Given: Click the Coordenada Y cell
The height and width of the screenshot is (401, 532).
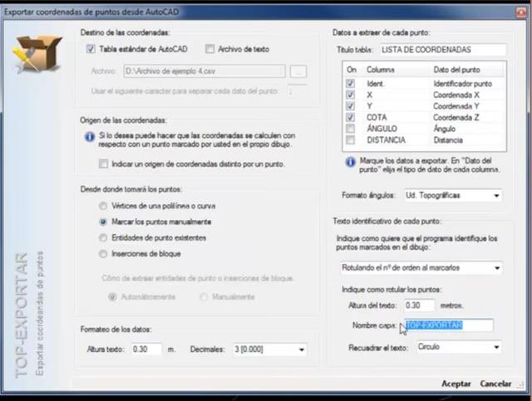Looking at the screenshot, I should point(456,106).
